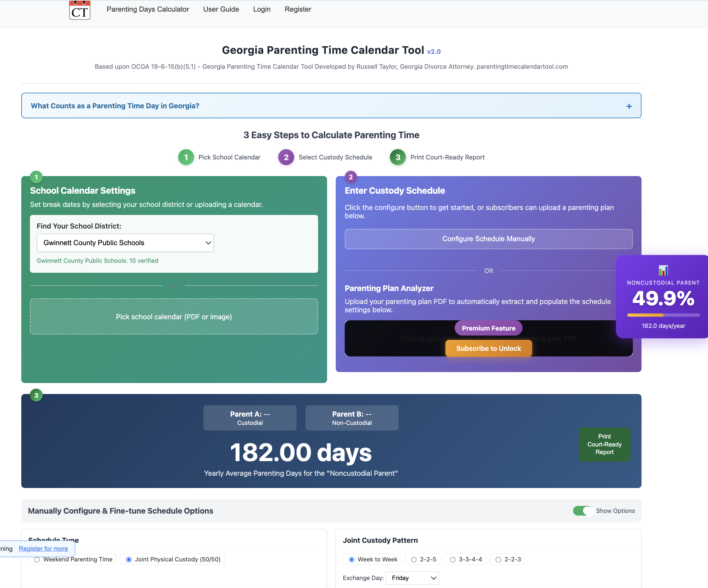Click the green badge on the report panel

point(36,395)
